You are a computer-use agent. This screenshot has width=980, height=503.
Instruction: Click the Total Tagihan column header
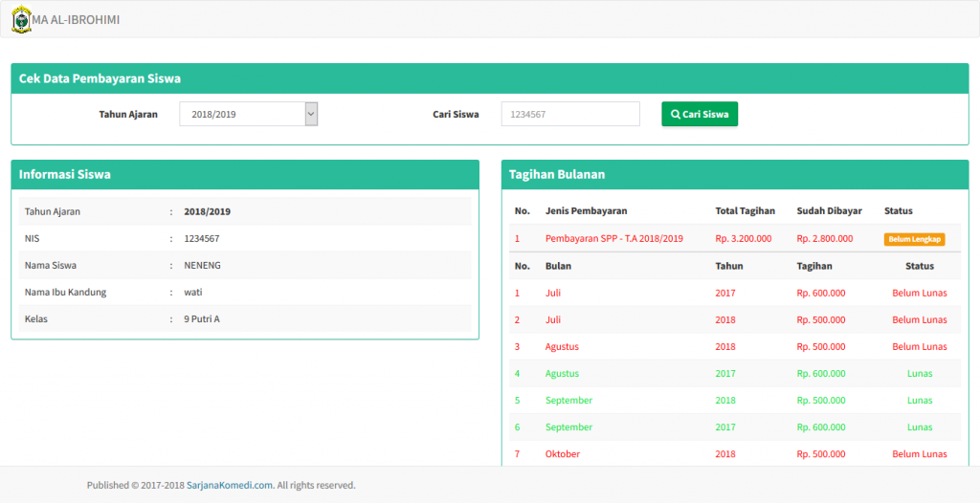pyautogui.click(x=746, y=211)
